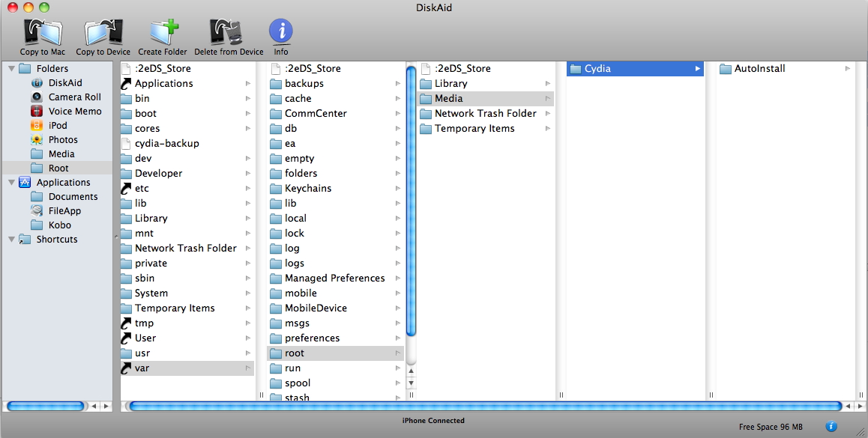
Task: Collapse the Folders sidebar group
Action: pos(11,69)
